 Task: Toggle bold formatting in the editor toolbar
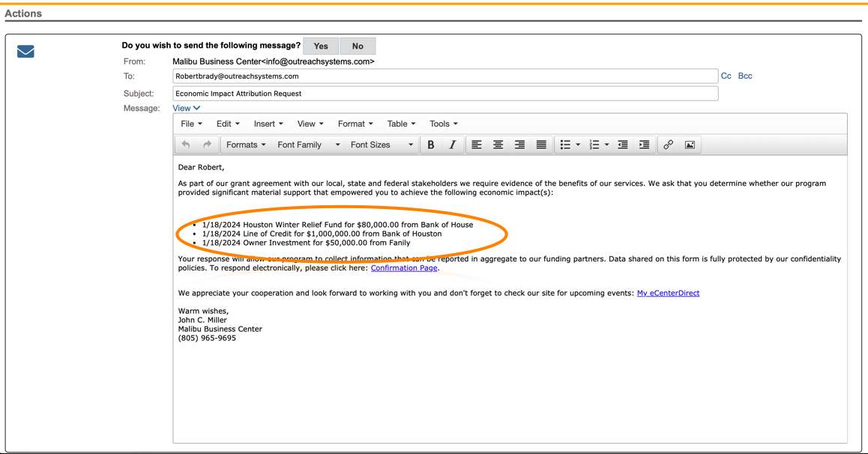coord(431,145)
